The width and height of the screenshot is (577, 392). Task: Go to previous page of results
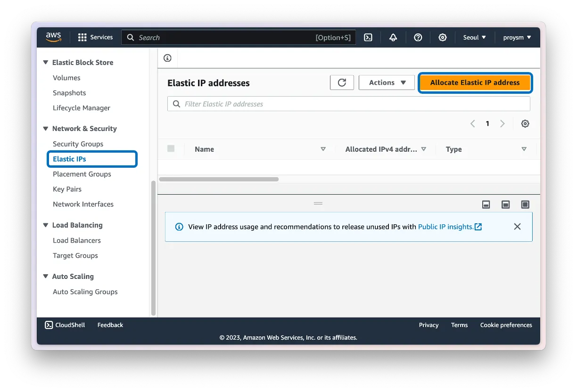[x=472, y=123]
